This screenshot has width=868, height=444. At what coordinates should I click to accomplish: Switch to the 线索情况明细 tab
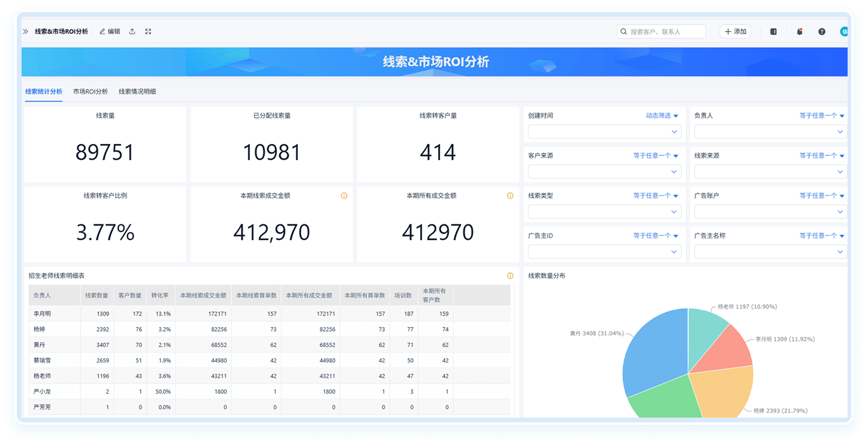pos(137,92)
